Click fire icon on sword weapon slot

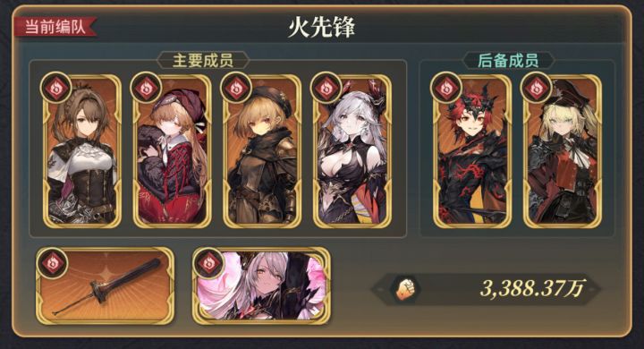tap(52, 263)
